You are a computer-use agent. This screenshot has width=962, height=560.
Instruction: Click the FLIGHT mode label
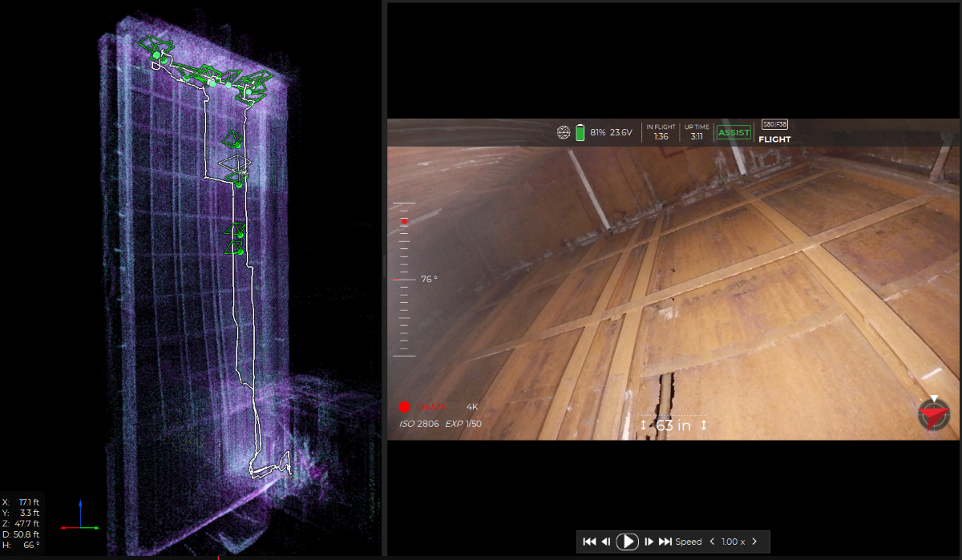point(774,139)
